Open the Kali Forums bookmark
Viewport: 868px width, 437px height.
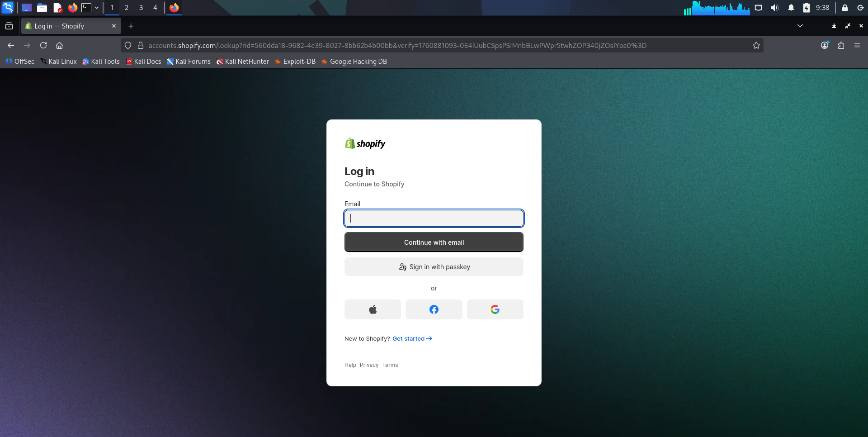point(189,62)
